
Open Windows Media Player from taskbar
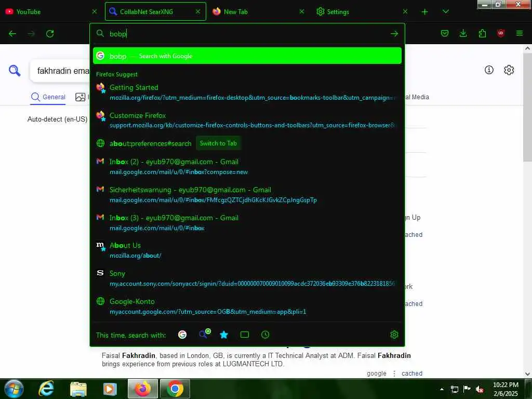pyautogui.click(x=110, y=389)
